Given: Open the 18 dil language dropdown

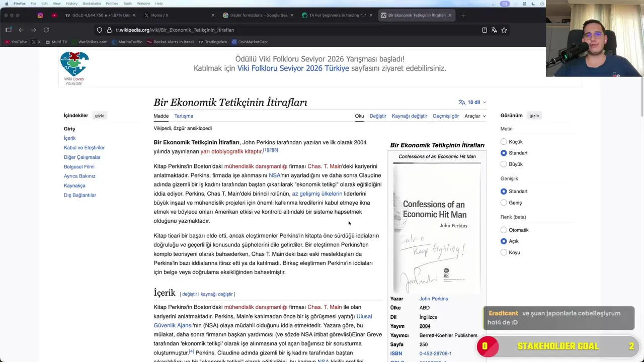Looking at the screenshot, I should (472, 102).
